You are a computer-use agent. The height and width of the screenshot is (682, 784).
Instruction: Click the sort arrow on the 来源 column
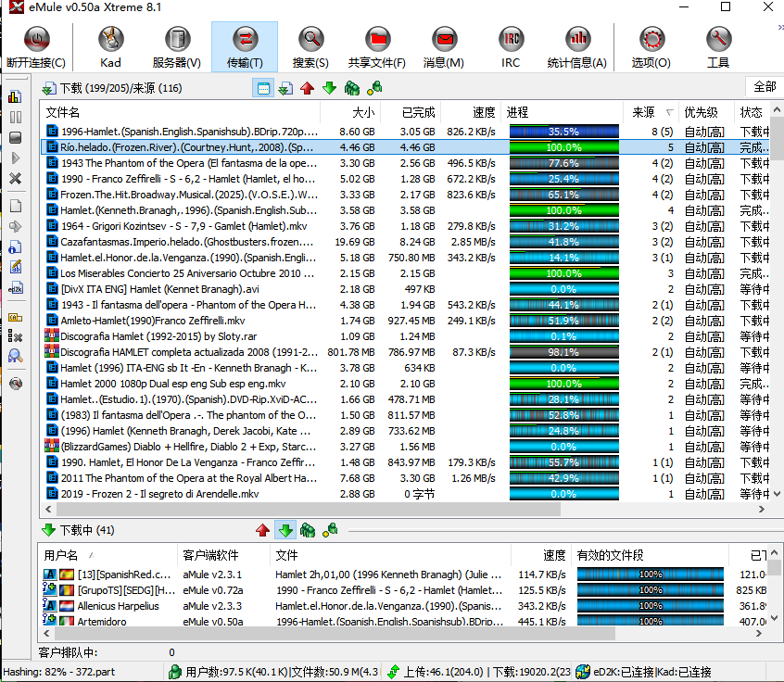click(x=669, y=112)
